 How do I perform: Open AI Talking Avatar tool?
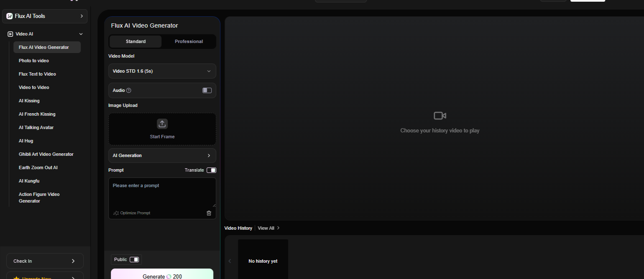[x=36, y=127]
